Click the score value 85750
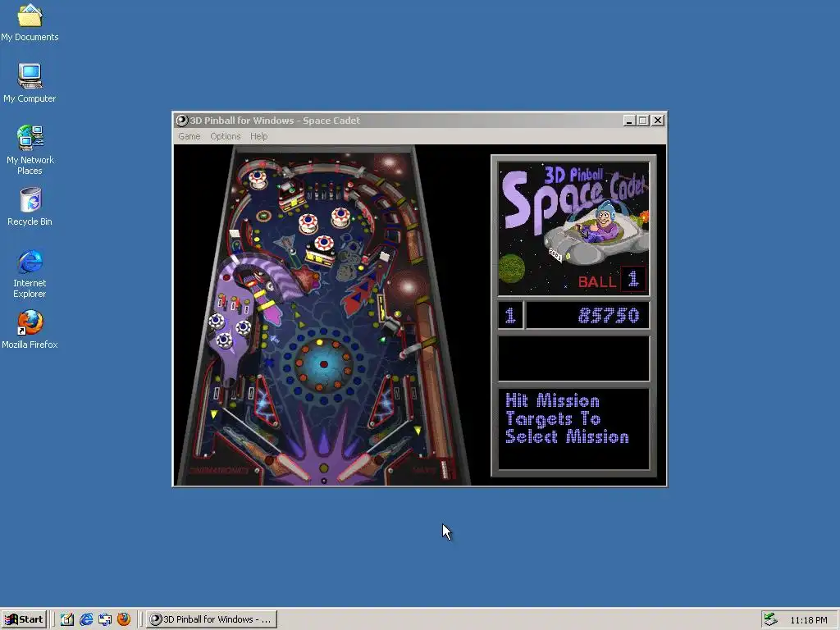Image resolution: width=840 pixels, height=630 pixels. [609, 316]
